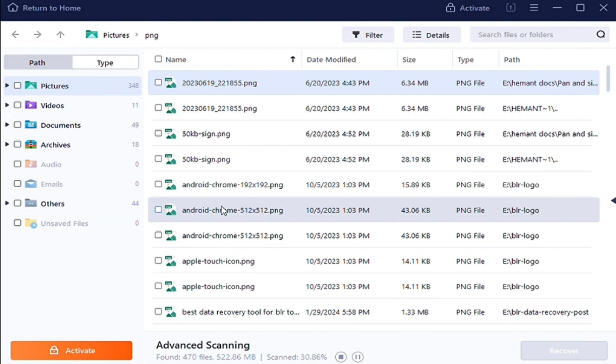Stop the advanced scanning
Viewport: 616px width, 364px height.
[x=340, y=357]
